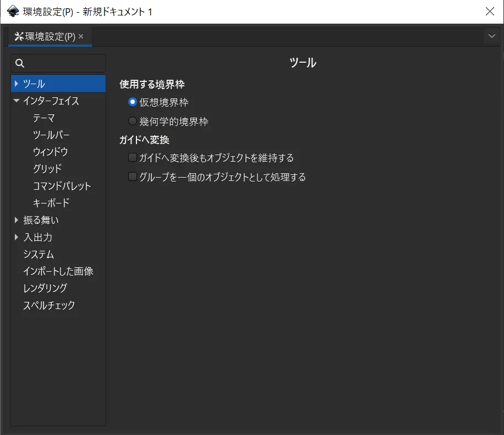The image size is (504, 435).
Task: Open the dock chevron menu at top right
Action: (491, 36)
